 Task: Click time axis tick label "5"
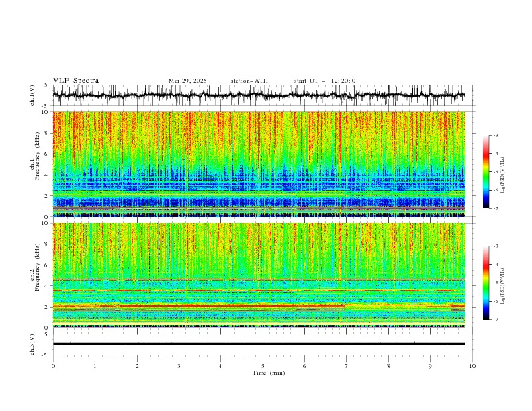click(263, 366)
